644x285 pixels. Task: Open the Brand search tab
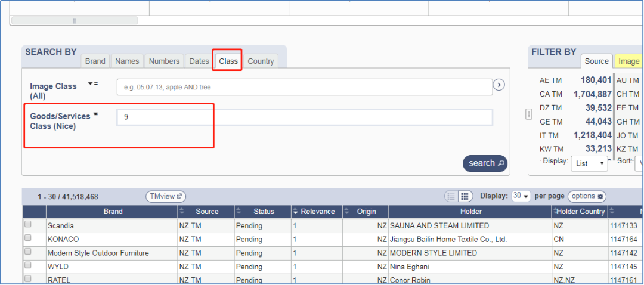click(x=95, y=61)
